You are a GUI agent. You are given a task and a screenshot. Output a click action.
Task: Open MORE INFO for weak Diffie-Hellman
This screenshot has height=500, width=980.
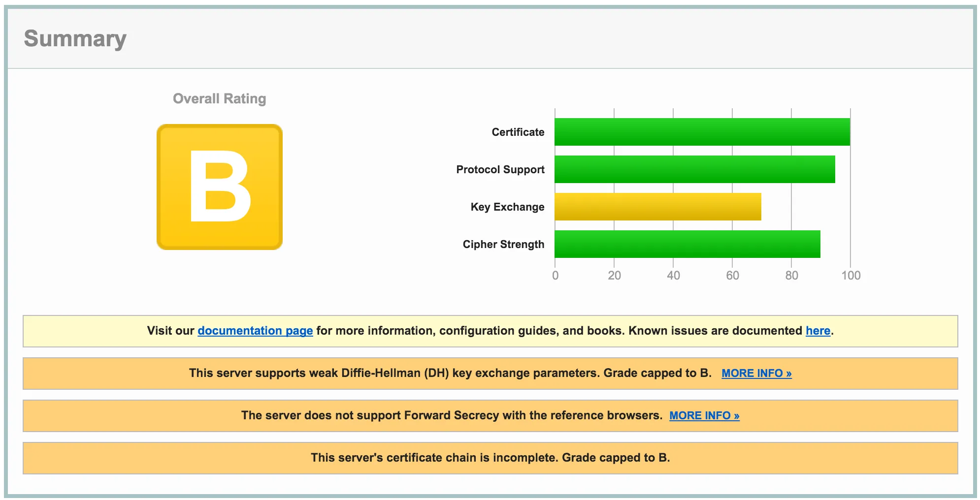click(x=756, y=374)
